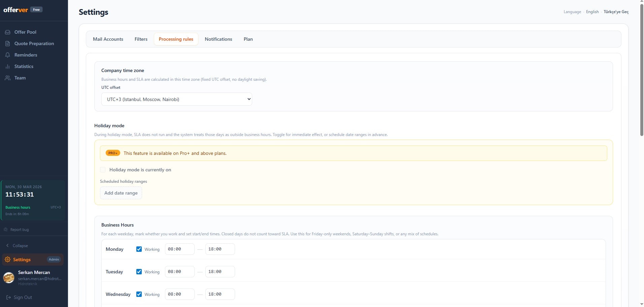Click the Monday end time 18:00 field
This screenshot has height=307, width=644.
point(220,249)
